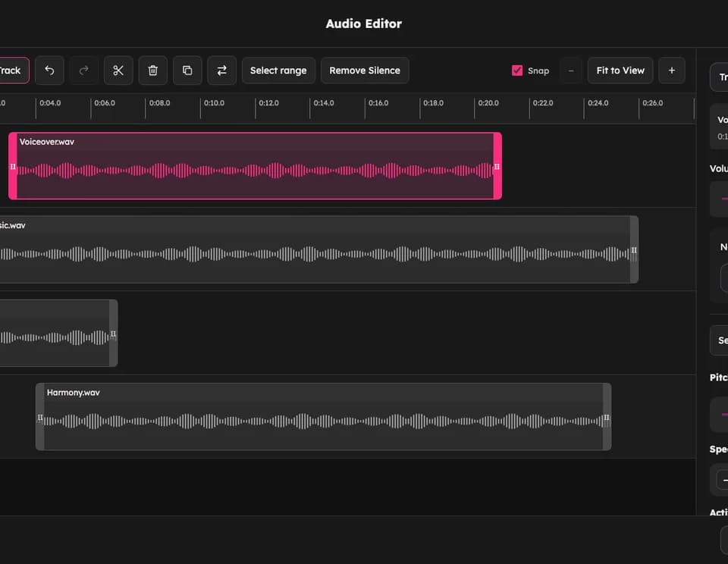This screenshot has width=728, height=564.
Task: Select the scissors split tool
Action: point(118,70)
